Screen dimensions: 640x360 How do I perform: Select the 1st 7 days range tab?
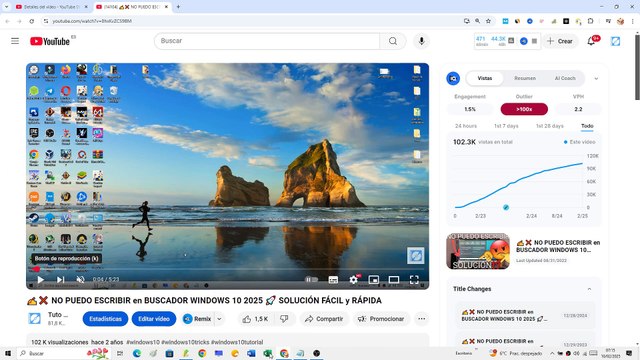pos(506,126)
